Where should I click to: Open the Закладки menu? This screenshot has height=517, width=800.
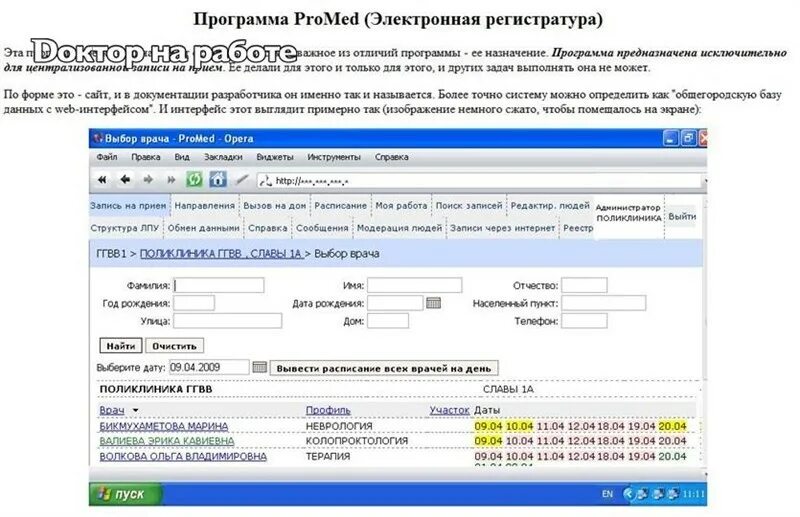[223, 157]
